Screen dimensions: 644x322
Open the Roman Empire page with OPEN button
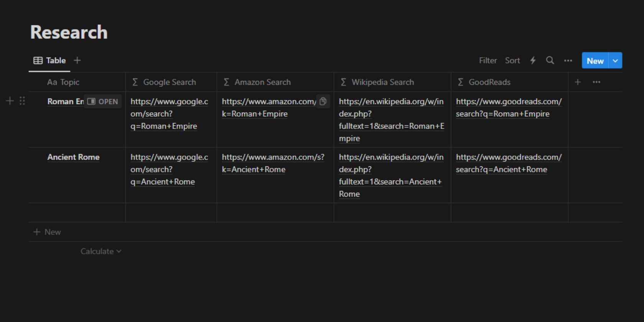[103, 102]
